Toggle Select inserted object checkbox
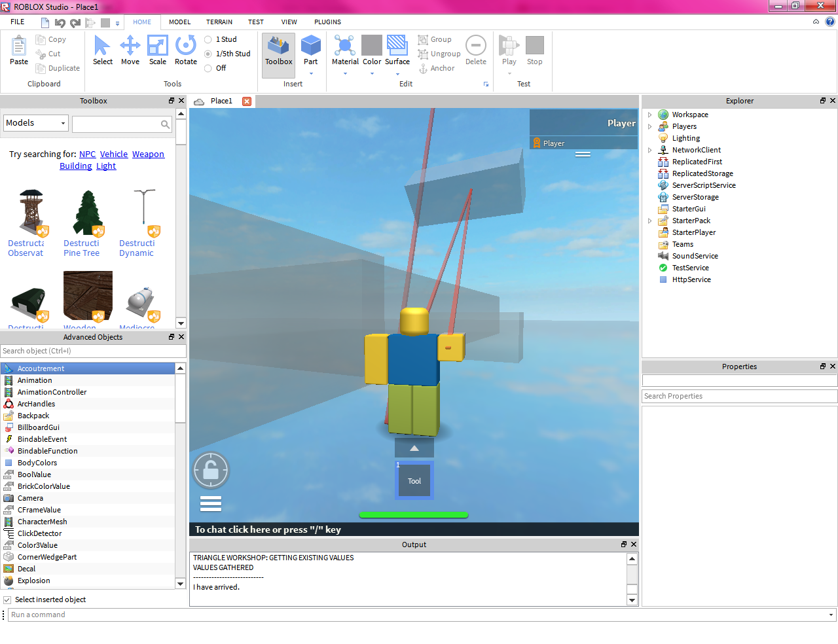Image resolution: width=838 pixels, height=644 pixels. tap(7, 599)
